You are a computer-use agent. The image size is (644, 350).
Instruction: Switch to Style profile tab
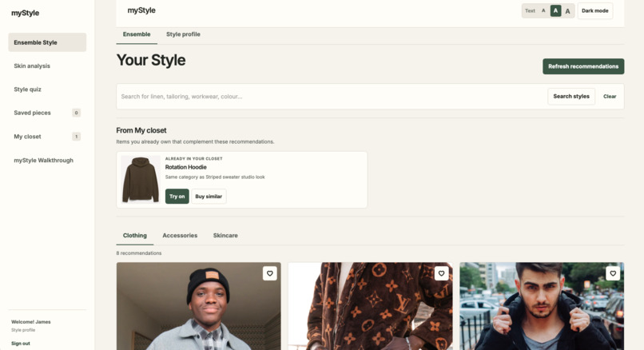[183, 34]
